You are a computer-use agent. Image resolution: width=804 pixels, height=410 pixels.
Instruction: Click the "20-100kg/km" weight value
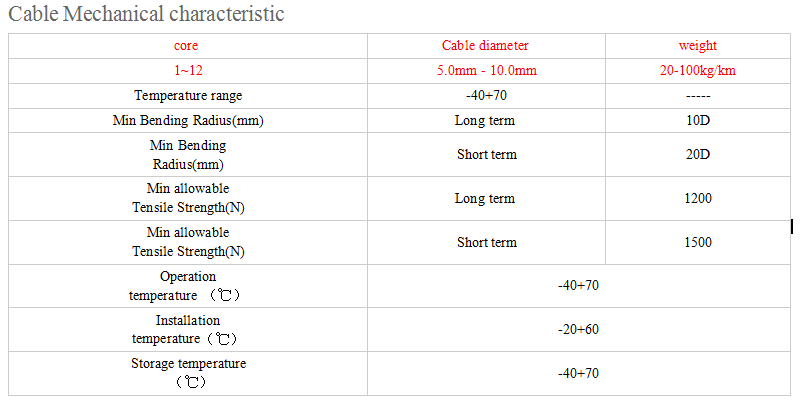(697, 71)
